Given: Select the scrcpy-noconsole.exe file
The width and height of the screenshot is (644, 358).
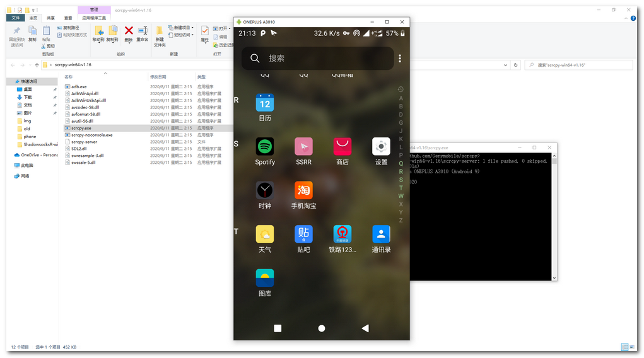Looking at the screenshot, I should (91, 135).
